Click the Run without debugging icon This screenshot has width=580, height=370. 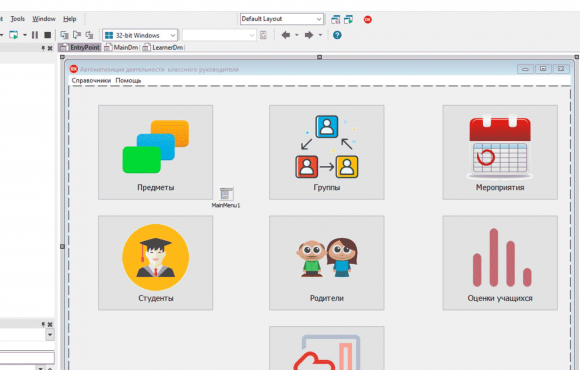pos(14,35)
